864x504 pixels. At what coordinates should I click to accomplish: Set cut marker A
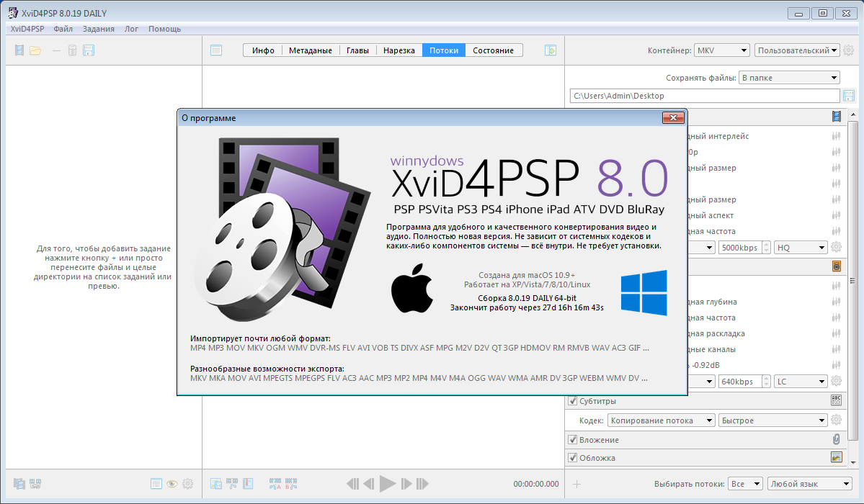[x=275, y=484]
